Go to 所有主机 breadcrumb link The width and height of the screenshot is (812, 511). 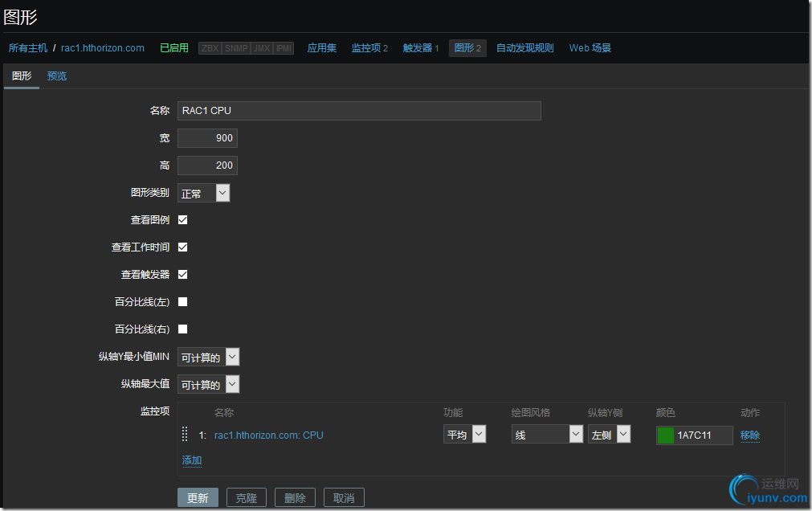[x=28, y=48]
